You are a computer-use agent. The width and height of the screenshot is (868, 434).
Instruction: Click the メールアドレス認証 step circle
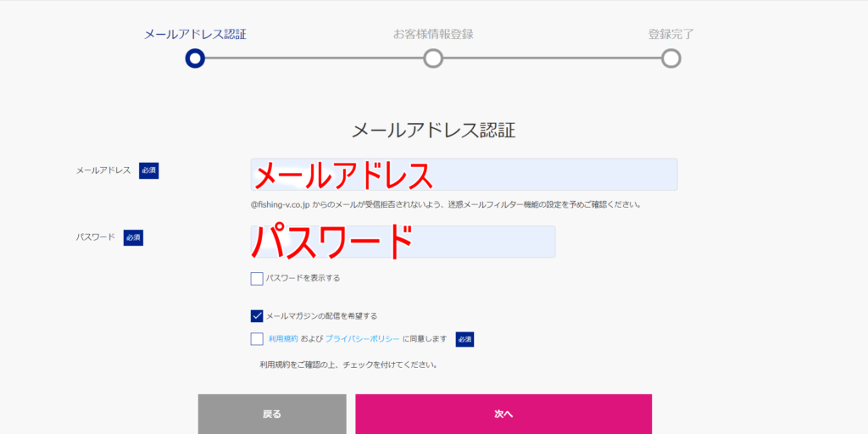coord(196,58)
